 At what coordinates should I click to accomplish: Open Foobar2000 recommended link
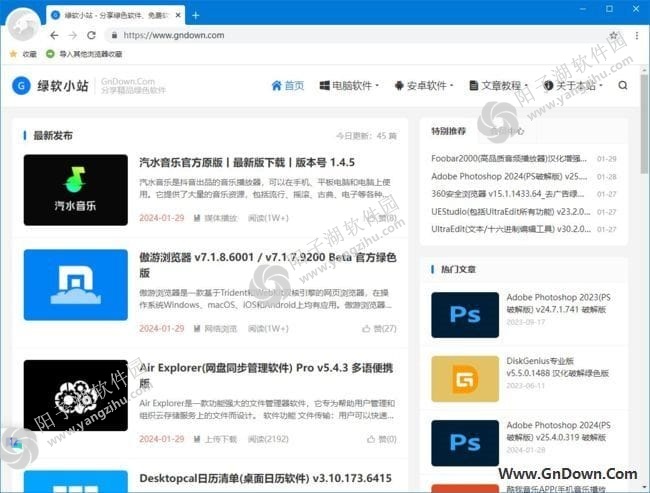tap(509, 158)
